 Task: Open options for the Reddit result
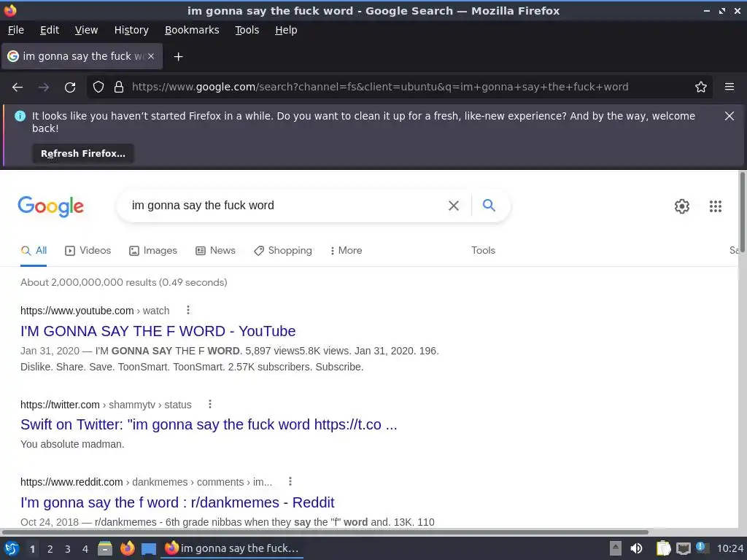[290, 481]
